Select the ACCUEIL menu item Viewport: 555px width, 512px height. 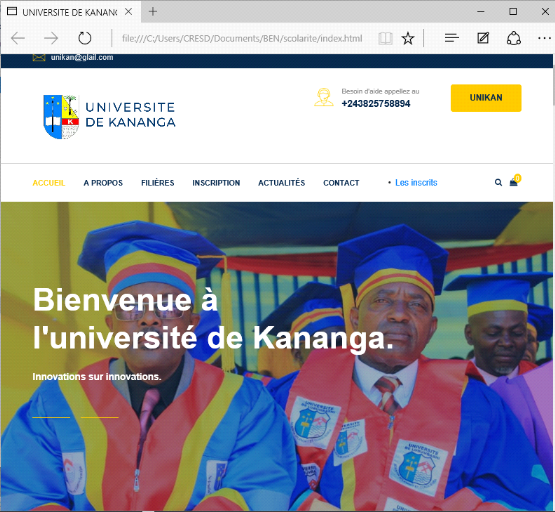[x=49, y=183]
